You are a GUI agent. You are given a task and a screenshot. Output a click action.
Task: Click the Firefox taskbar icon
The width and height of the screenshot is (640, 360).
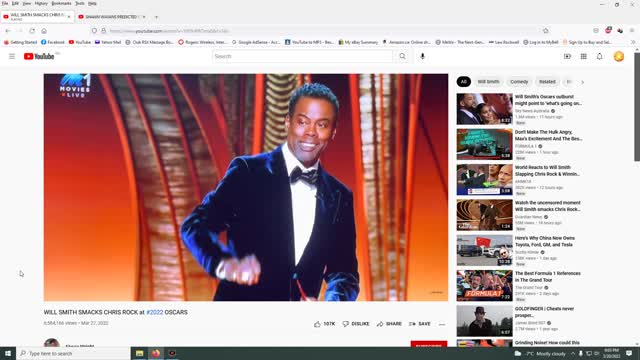click(156, 353)
